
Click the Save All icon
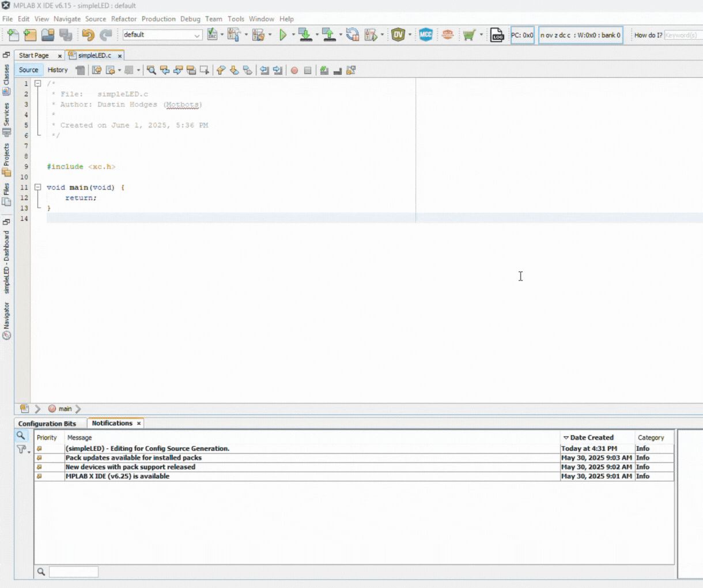(66, 35)
